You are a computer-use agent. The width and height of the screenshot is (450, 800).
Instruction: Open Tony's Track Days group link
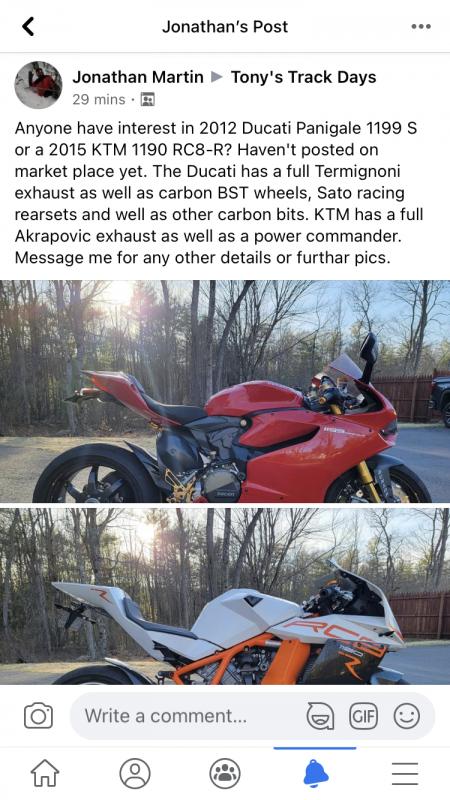click(304, 77)
